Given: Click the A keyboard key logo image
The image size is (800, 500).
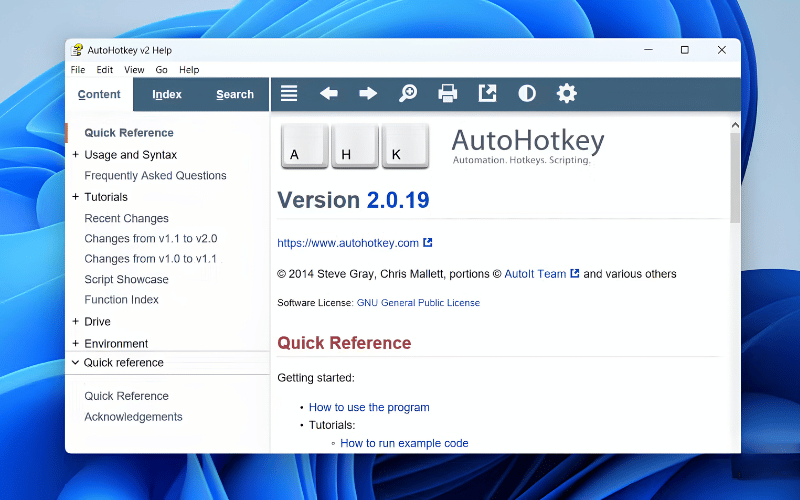Looking at the screenshot, I should tap(305, 146).
